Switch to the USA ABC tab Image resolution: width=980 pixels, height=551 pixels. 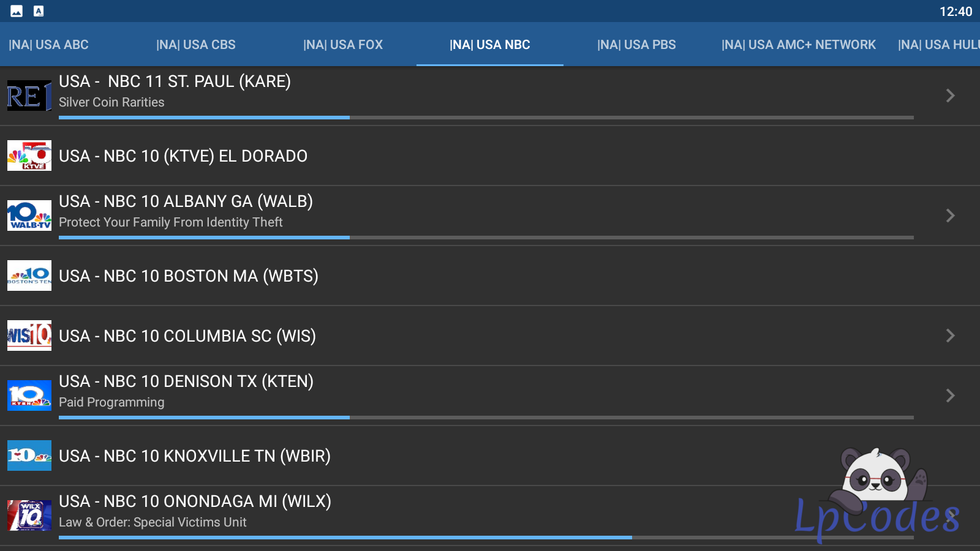(x=49, y=45)
